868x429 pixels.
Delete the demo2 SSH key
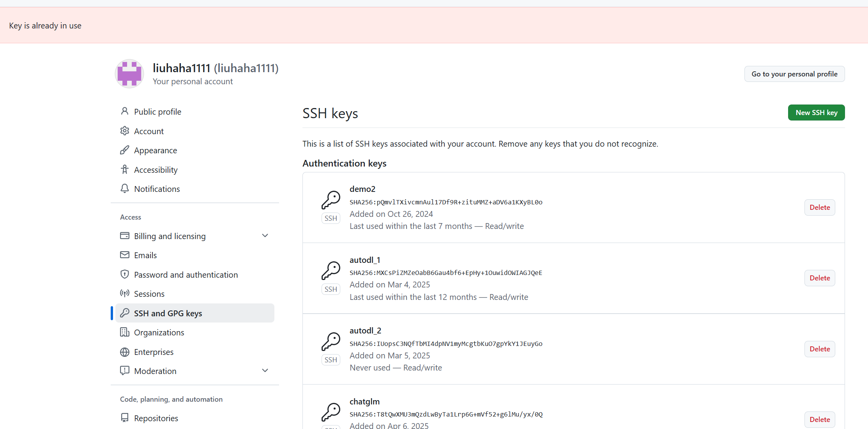[819, 207]
